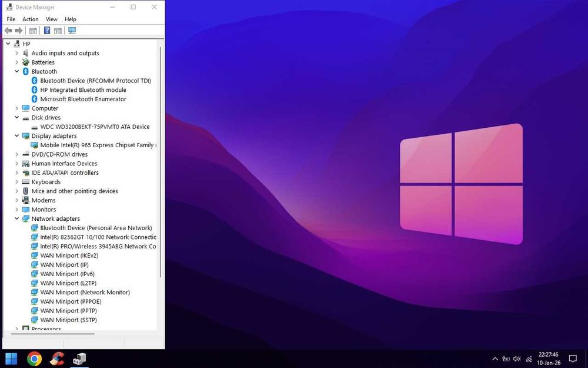Image resolution: width=588 pixels, height=368 pixels.
Task: Select Bluetooth Device (Personal Area Network)
Action: (96, 228)
